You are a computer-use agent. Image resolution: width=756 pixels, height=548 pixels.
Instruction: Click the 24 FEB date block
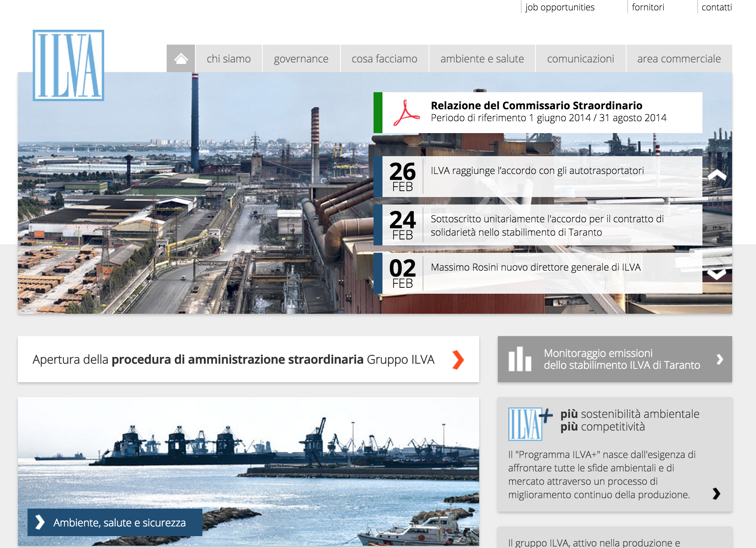(x=403, y=225)
